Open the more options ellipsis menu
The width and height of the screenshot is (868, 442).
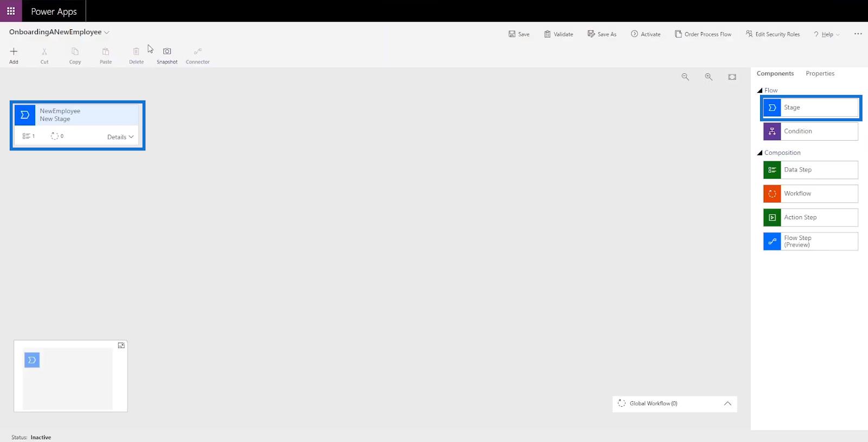coord(858,34)
